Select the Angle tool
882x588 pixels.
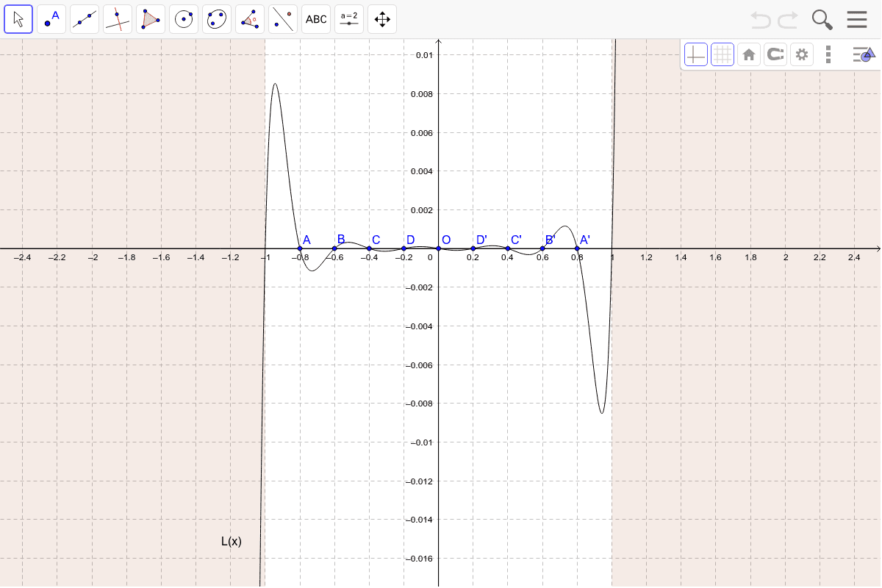click(x=250, y=19)
